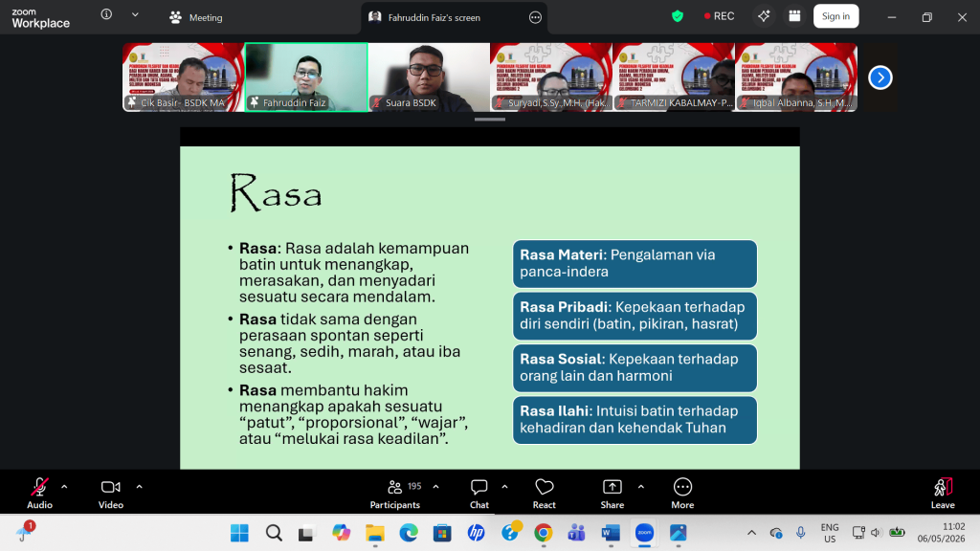Open the Participants panel
Image resolution: width=980 pixels, height=551 pixels.
click(x=395, y=493)
